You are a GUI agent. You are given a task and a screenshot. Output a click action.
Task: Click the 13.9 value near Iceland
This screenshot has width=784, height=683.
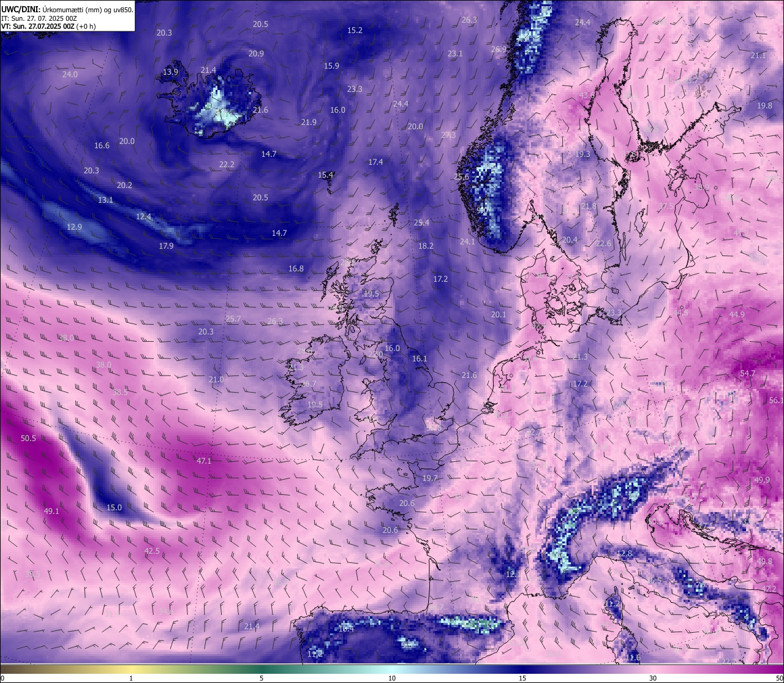click(x=170, y=72)
